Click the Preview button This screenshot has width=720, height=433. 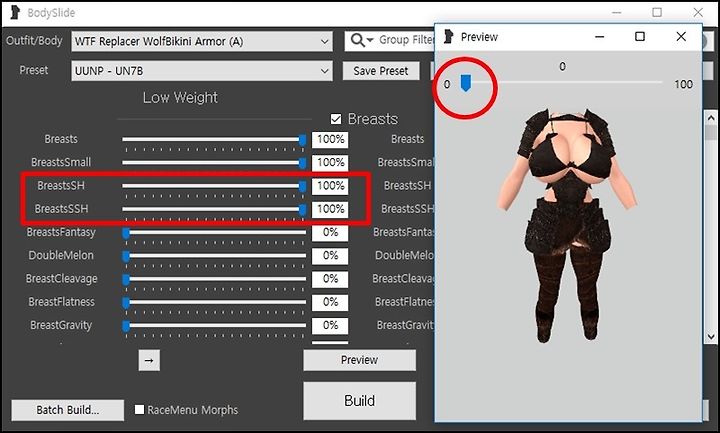(x=360, y=360)
